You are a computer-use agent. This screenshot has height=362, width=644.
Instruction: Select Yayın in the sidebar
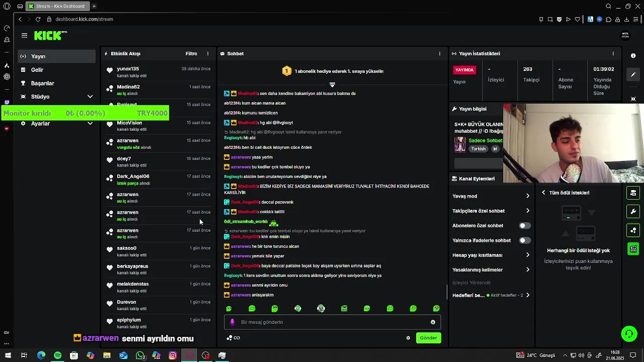pyautogui.click(x=56, y=56)
